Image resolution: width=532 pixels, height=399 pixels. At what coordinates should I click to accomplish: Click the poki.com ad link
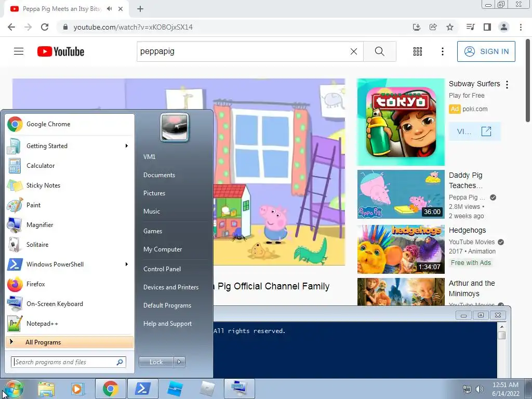click(x=475, y=109)
